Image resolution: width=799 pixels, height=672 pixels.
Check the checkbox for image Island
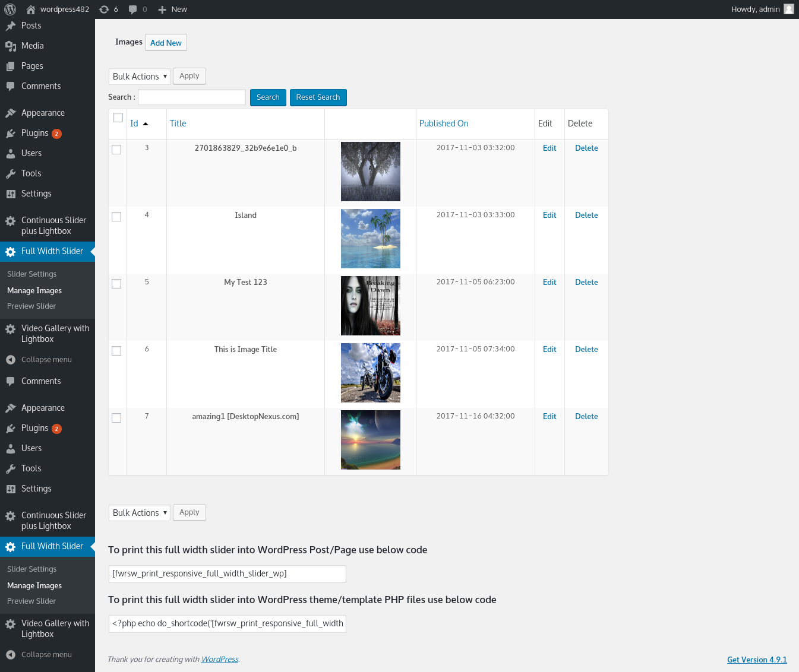click(x=116, y=217)
